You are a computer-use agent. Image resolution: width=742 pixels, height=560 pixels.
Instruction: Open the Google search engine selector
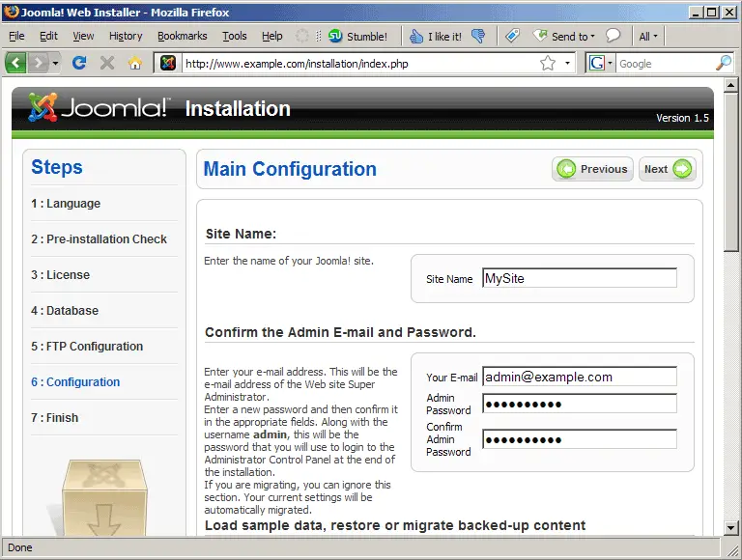coord(601,63)
